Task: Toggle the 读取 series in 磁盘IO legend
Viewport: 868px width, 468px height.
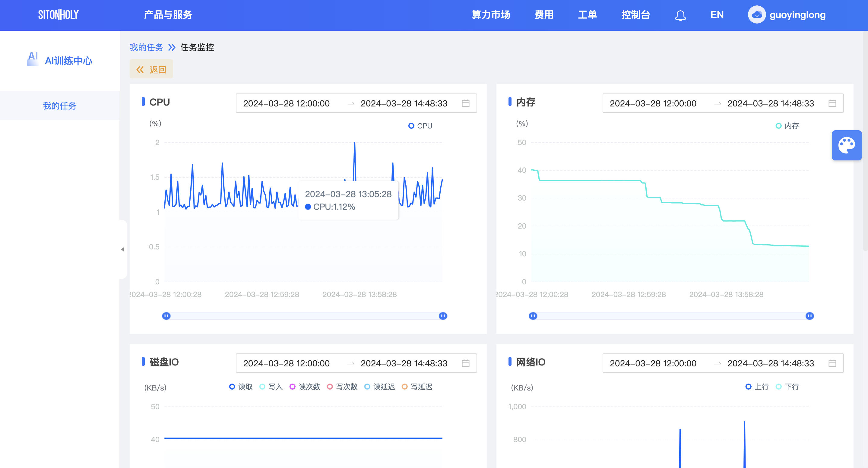Action: pyautogui.click(x=241, y=387)
